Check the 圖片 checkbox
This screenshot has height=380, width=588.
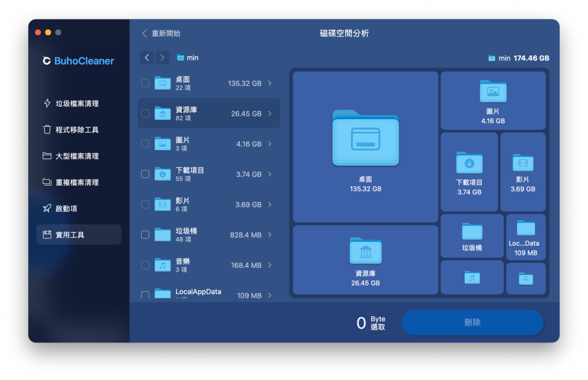[145, 144]
